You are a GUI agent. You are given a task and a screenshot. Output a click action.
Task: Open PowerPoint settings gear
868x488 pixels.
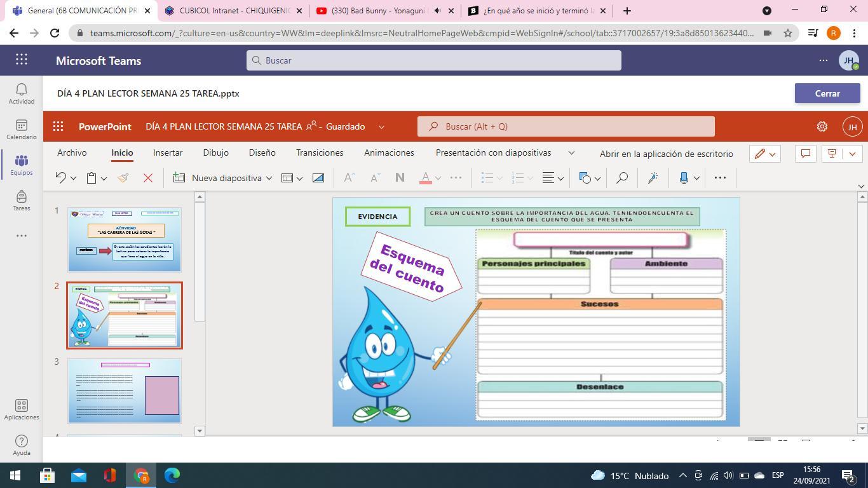coord(822,126)
